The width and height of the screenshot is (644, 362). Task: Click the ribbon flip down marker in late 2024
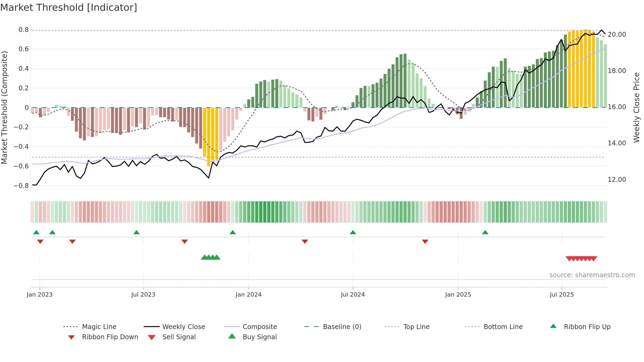coord(425,242)
